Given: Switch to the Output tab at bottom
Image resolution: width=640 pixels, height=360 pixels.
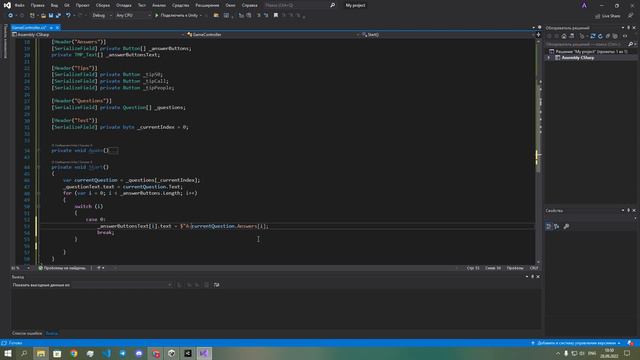Looking at the screenshot, I should [x=52, y=333].
